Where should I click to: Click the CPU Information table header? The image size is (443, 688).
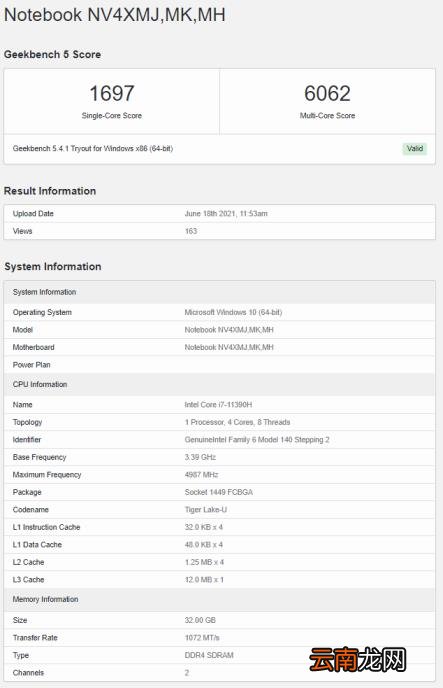[x=40, y=384]
